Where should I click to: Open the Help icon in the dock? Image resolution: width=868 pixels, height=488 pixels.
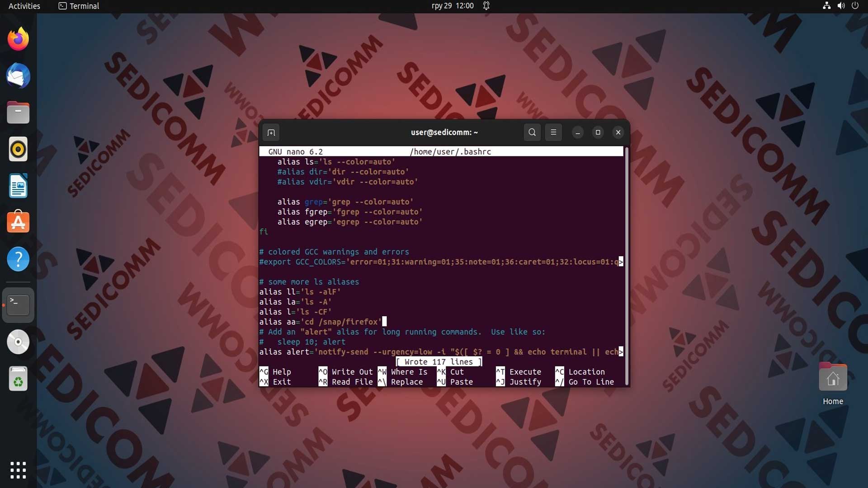(18, 259)
